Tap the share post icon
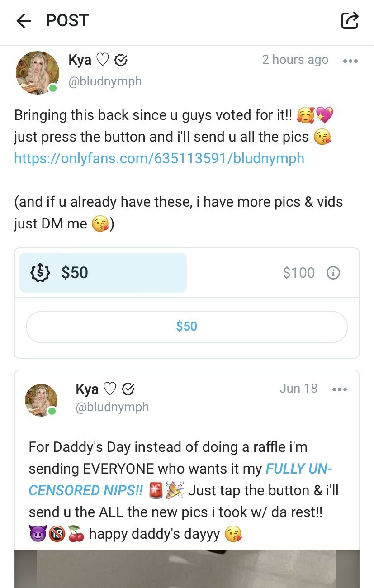 [x=350, y=20]
